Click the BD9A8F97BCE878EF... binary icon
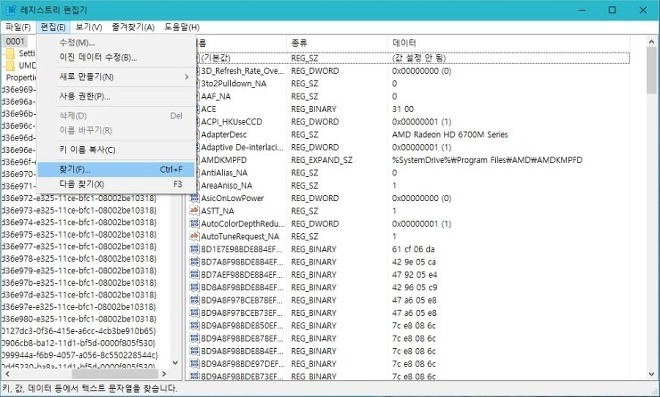 click(194, 300)
